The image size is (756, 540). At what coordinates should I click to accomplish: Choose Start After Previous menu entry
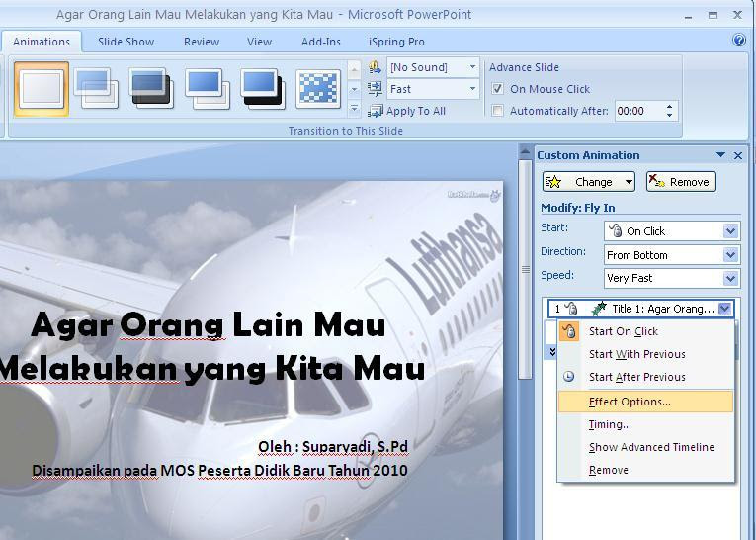tap(645, 377)
